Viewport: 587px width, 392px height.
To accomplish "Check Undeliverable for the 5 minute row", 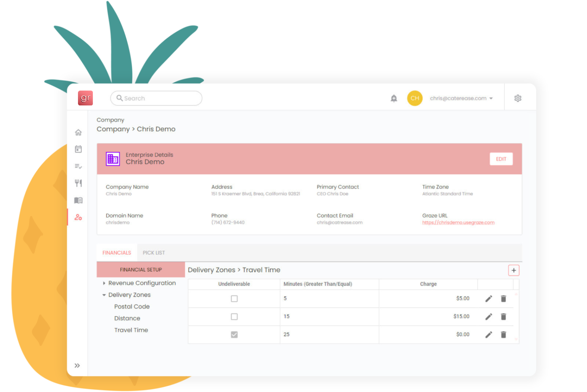I will [x=234, y=299].
